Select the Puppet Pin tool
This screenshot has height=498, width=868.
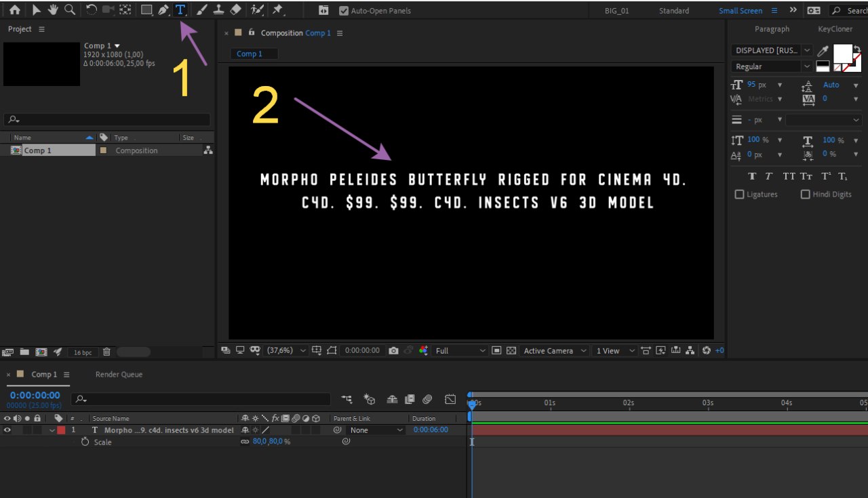tap(277, 10)
